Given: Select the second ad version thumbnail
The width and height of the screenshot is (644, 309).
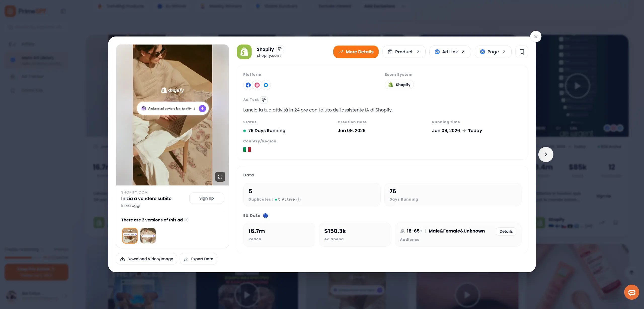Looking at the screenshot, I should 148,236.
